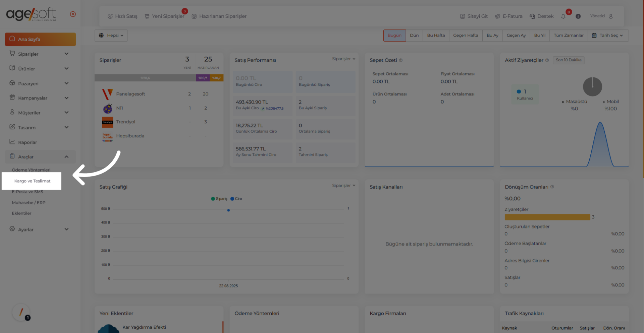Open Eklentiler submenu item
Screen dimensions: 644x333
(x=21, y=213)
